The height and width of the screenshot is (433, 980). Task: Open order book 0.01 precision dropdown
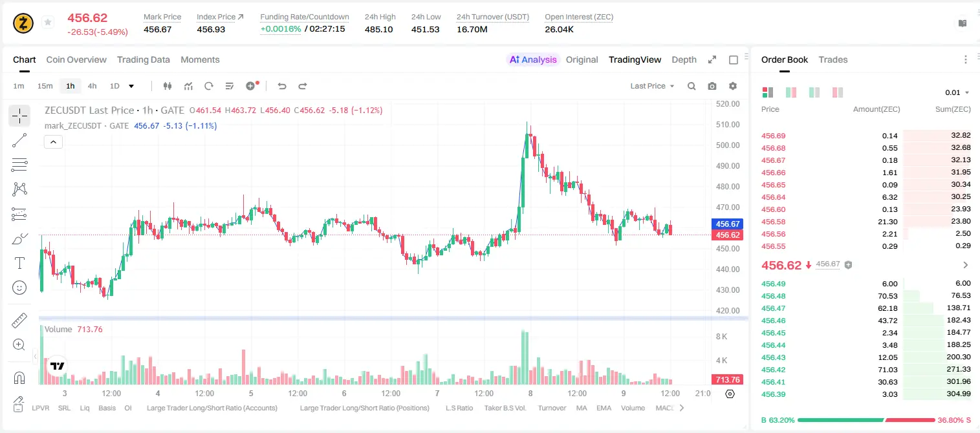[x=957, y=92]
